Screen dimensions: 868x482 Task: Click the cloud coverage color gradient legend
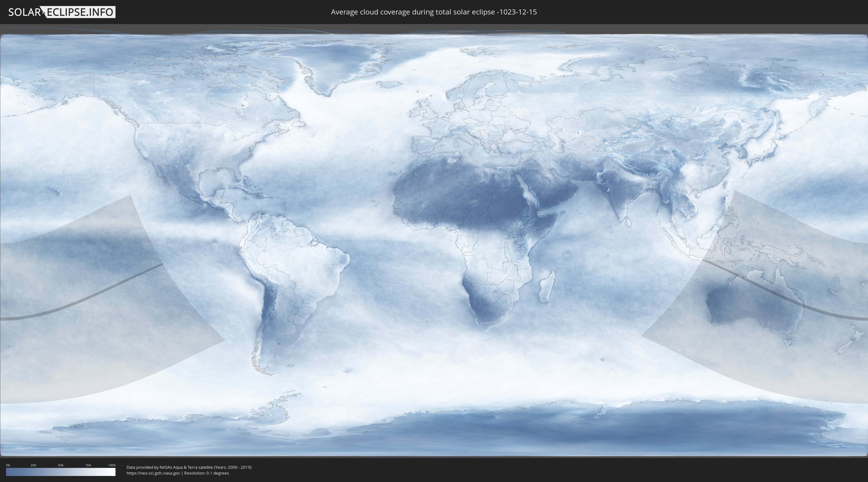tap(61, 472)
